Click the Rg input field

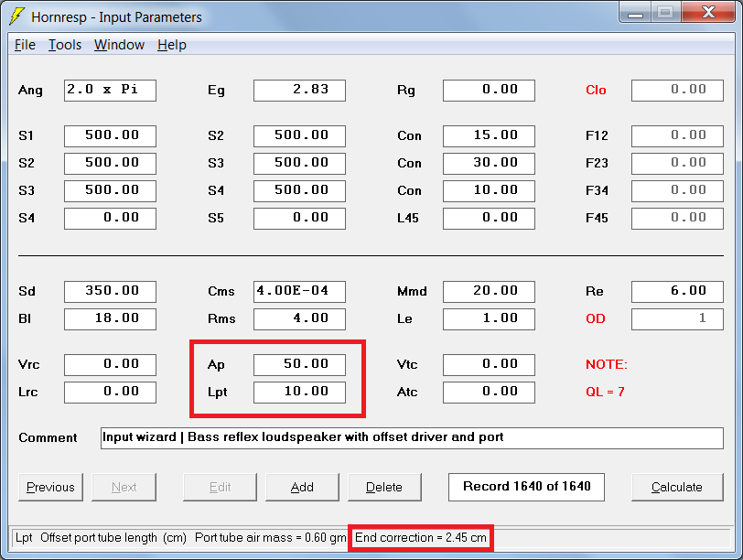pos(489,91)
